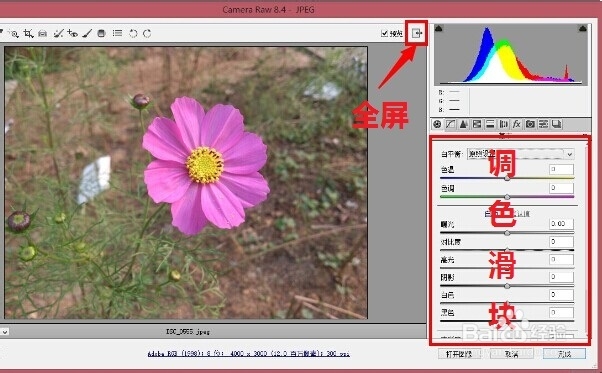The width and height of the screenshot is (602, 373).
Task: Click the Temperature (色温) slider handle
Action: tap(507, 178)
